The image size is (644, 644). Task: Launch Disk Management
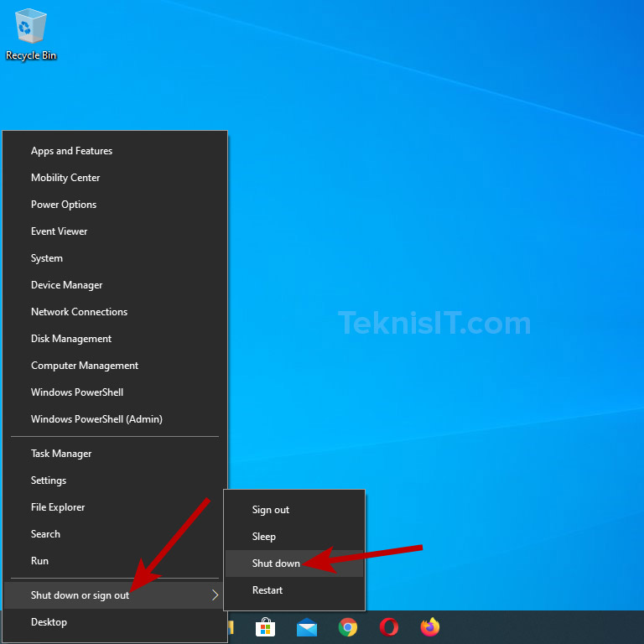[x=115, y=339]
